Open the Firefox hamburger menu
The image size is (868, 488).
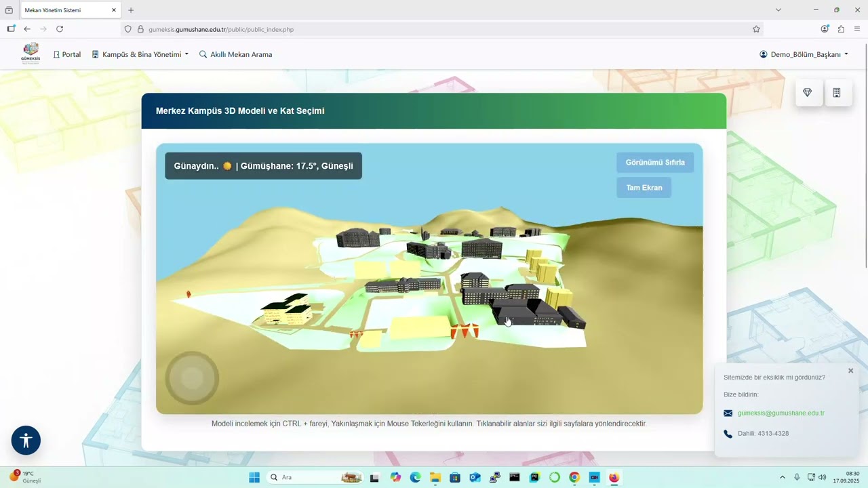click(x=857, y=29)
